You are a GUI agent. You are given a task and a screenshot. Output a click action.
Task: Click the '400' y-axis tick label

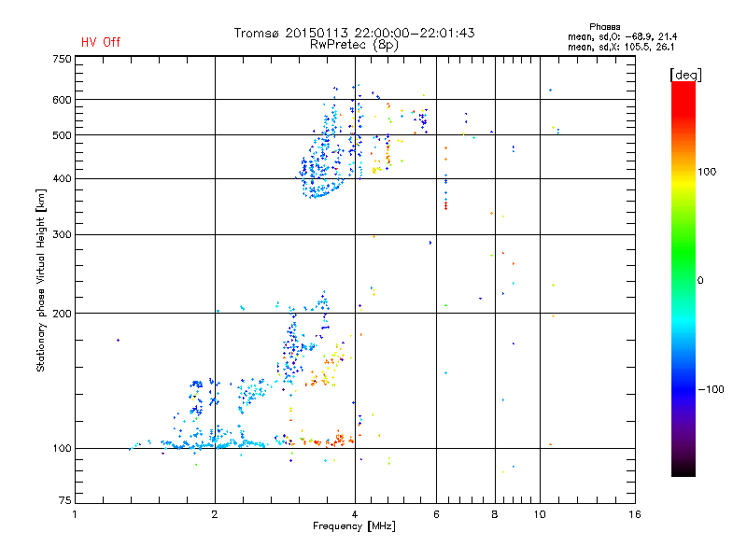pos(63,178)
